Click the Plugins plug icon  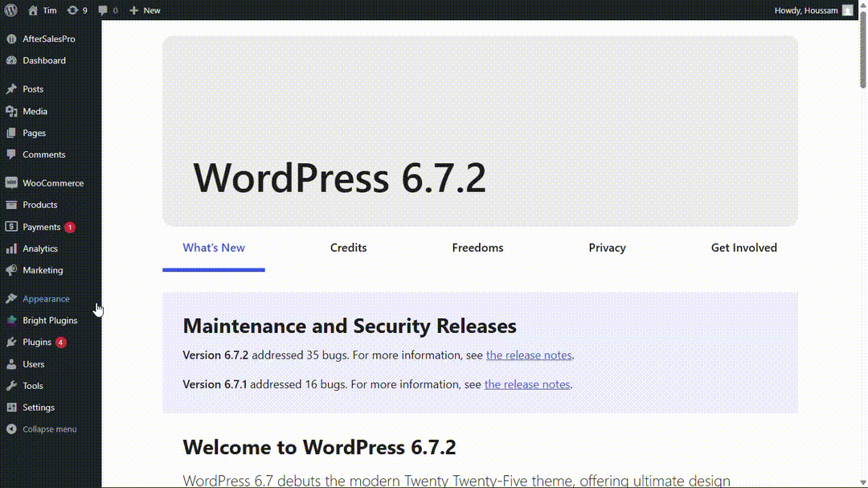pyautogui.click(x=11, y=342)
